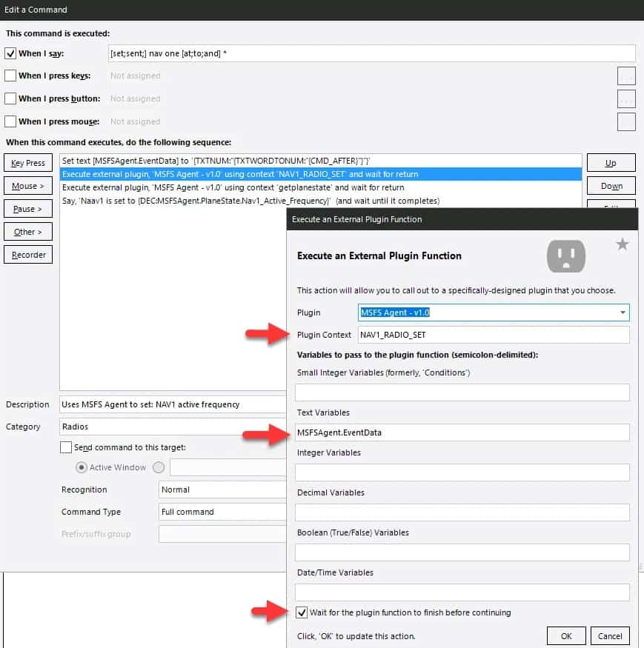Image resolution: width=644 pixels, height=648 pixels.
Task: Select the Active Window radio button
Action: point(82,467)
